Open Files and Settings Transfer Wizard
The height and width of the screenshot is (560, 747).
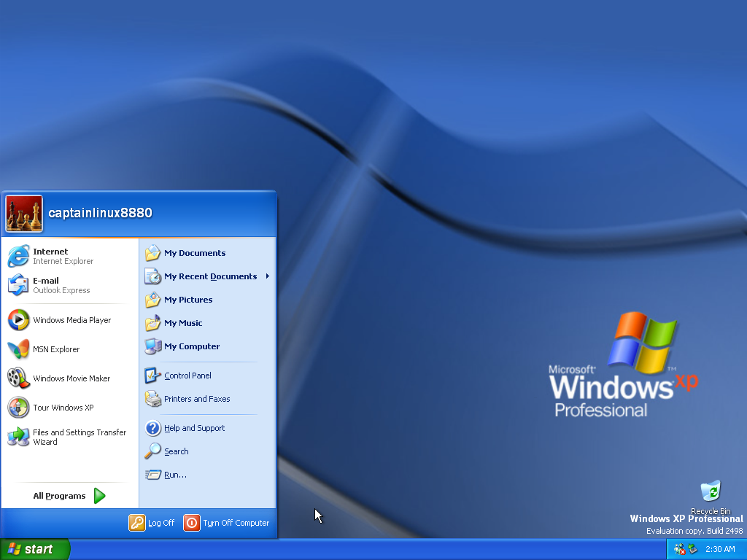tap(79, 437)
